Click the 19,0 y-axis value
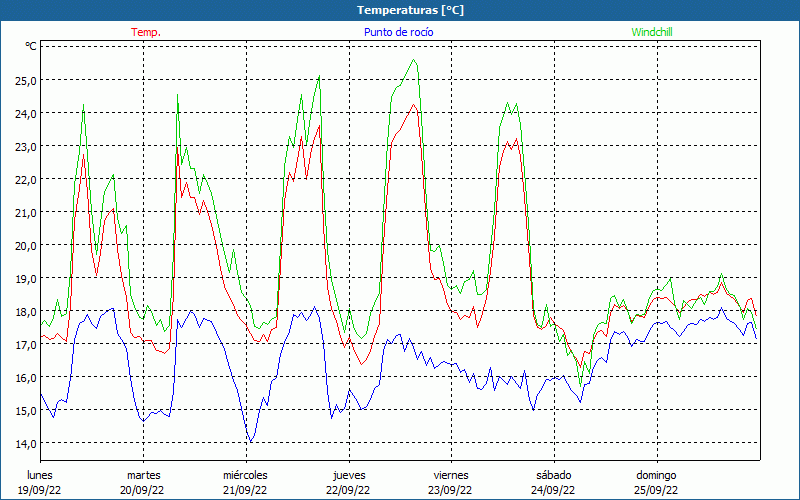 (26, 279)
